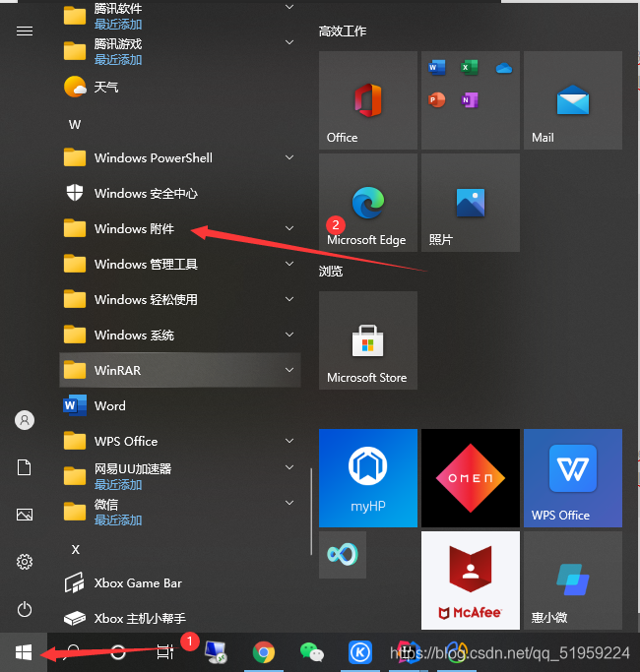Viewport: 640px width, 672px height.
Task: Open the blue K app on taskbar
Action: coord(360,652)
